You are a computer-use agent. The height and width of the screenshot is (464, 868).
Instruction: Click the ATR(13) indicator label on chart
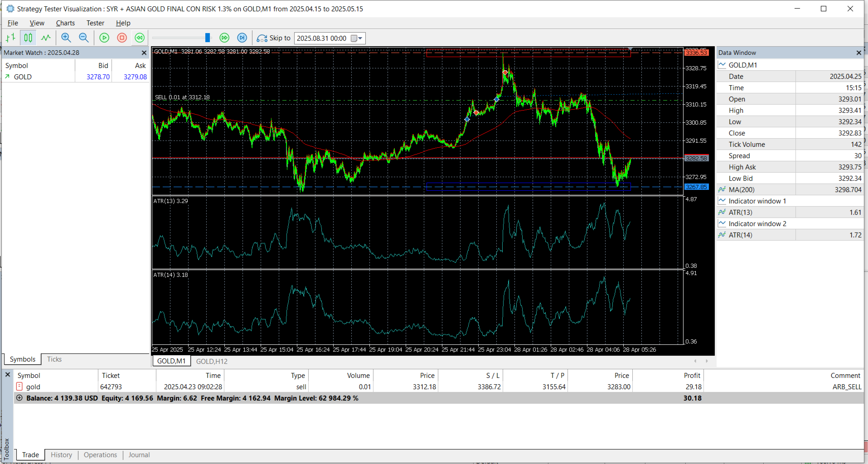(170, 201)
